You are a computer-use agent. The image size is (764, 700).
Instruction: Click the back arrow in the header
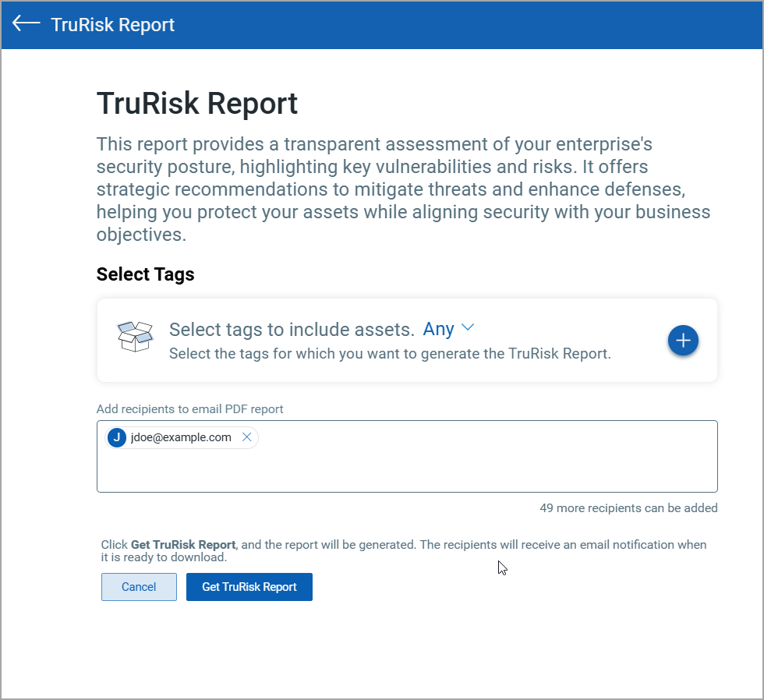26,23
